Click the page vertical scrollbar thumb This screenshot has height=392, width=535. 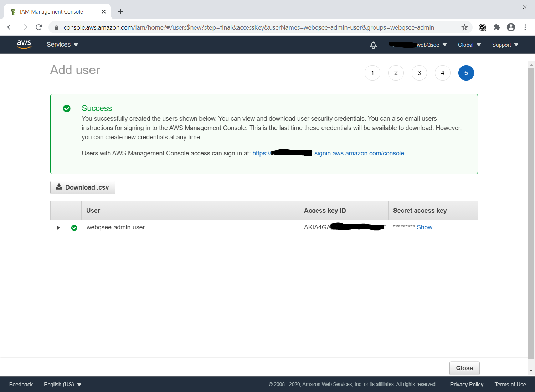531,214
